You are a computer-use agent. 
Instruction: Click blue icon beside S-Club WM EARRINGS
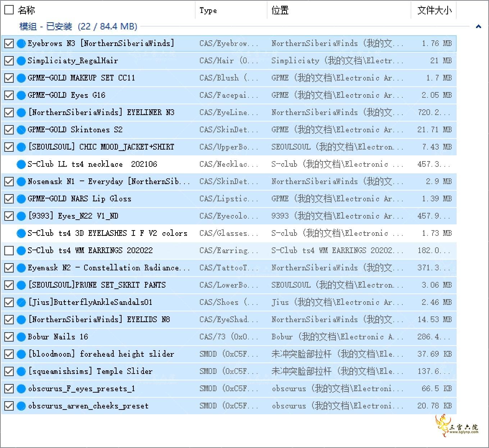pyautogui.click(x=21, y=251)
